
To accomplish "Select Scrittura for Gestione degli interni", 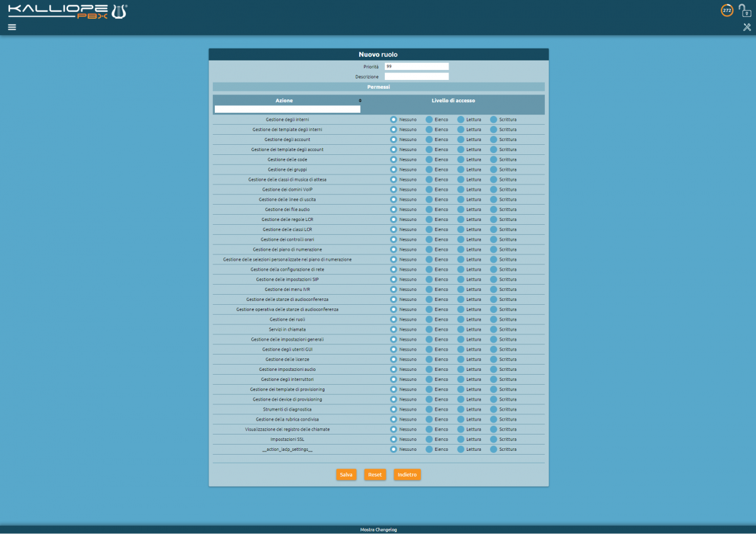I will [x=494, y=119].
